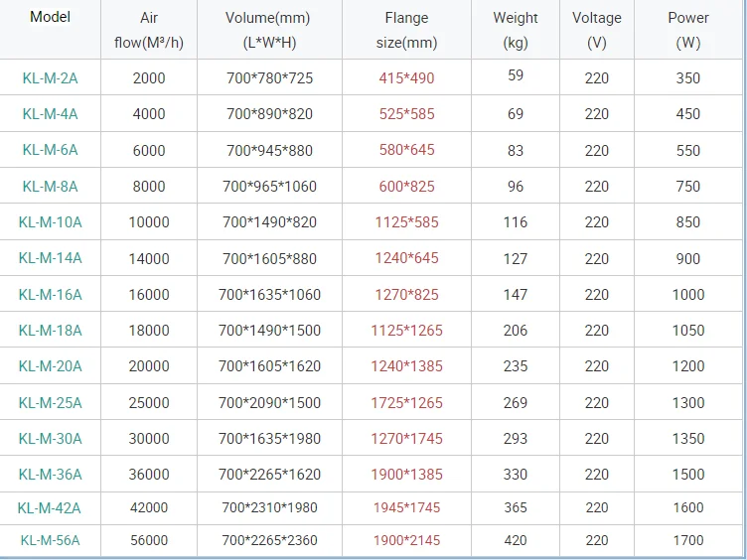This screenshot has height=560, width=747.
Task: Click the KL-M-25A model label
Action: tap(50, 403)
